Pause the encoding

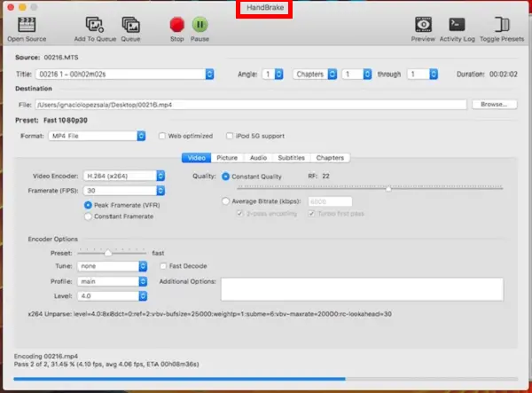199,25
